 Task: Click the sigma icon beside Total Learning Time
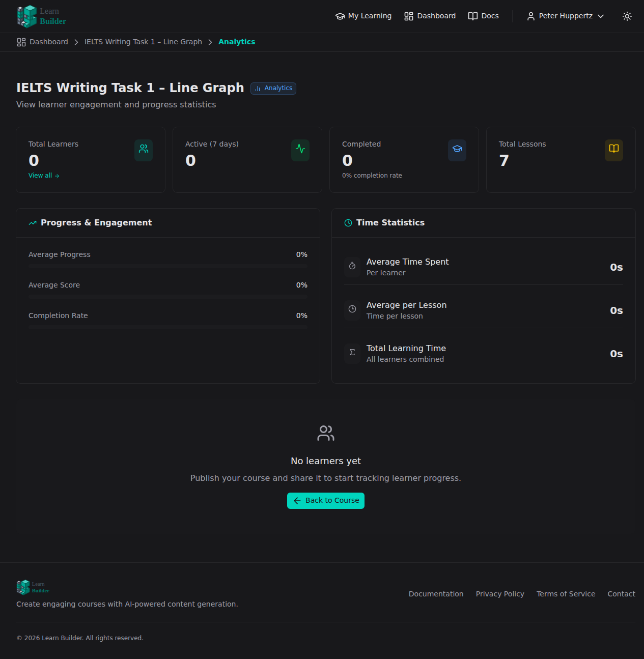tap(352, 353)
